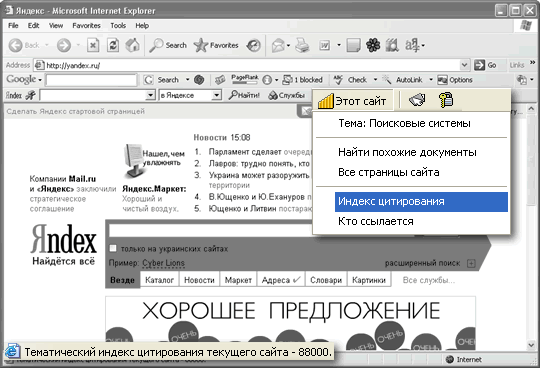
Task: Click the Back navigation arrow
Action: click(15, 45)
